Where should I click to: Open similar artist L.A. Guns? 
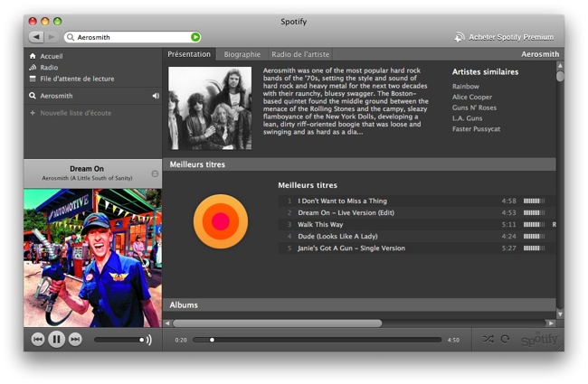coord(468,118)
